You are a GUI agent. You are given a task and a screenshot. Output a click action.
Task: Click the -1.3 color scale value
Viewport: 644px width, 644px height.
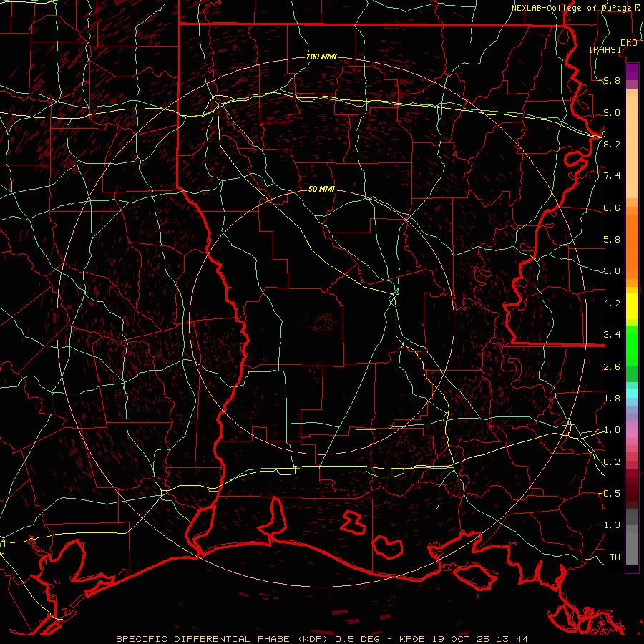coord(609,525)
